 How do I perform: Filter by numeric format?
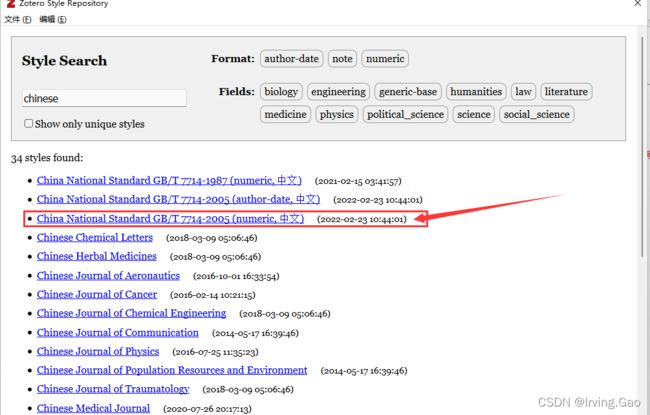pos(385,58)
